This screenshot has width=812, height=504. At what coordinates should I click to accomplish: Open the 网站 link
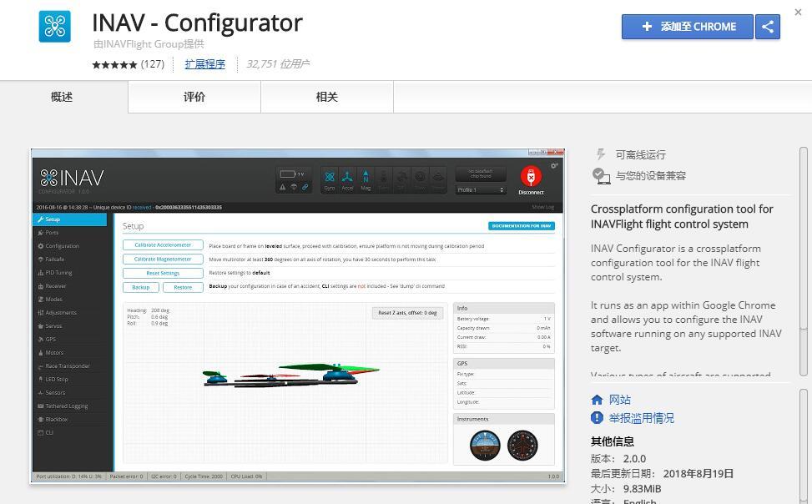click(619, 400)
